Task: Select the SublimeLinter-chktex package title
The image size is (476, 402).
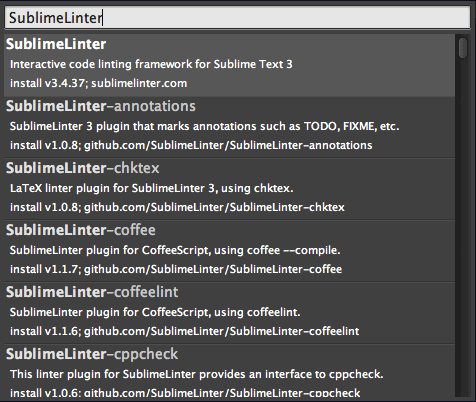Action: coord(83,168)
